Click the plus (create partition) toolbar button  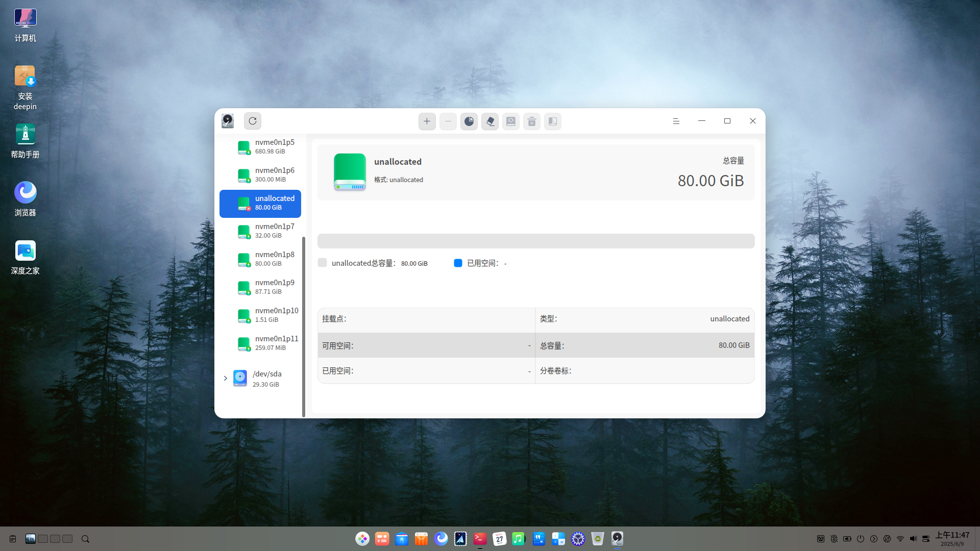(427, 121)
